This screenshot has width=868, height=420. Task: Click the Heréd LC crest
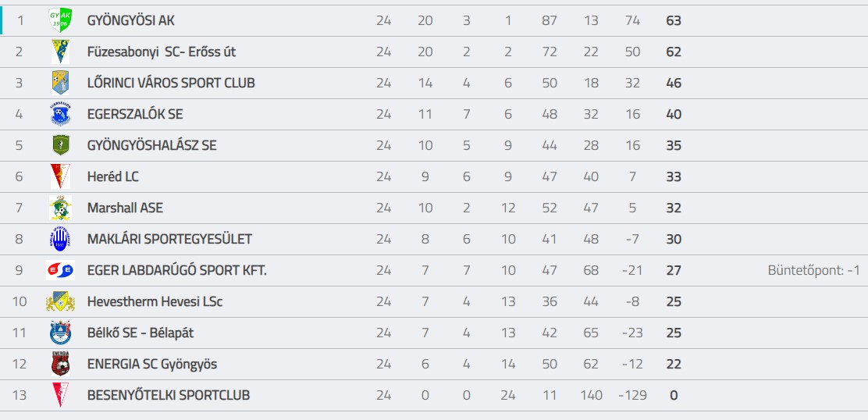[x=60, y=176]
